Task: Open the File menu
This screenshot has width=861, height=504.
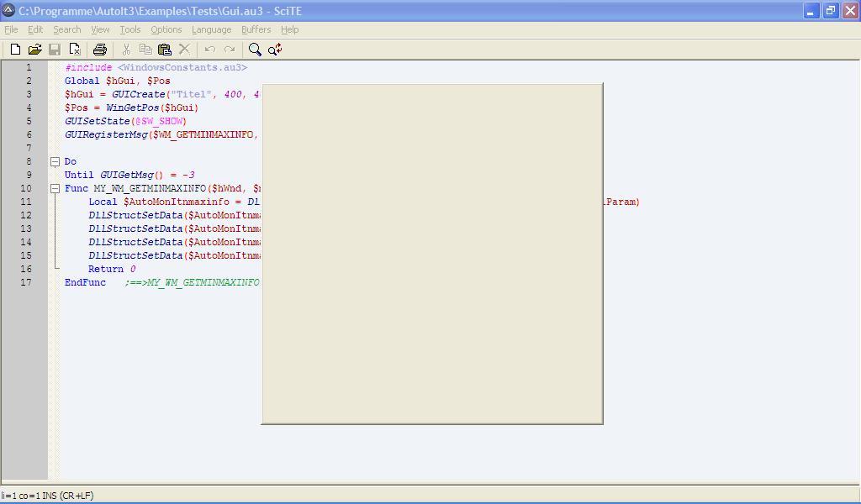Action: tap(11, 29)
